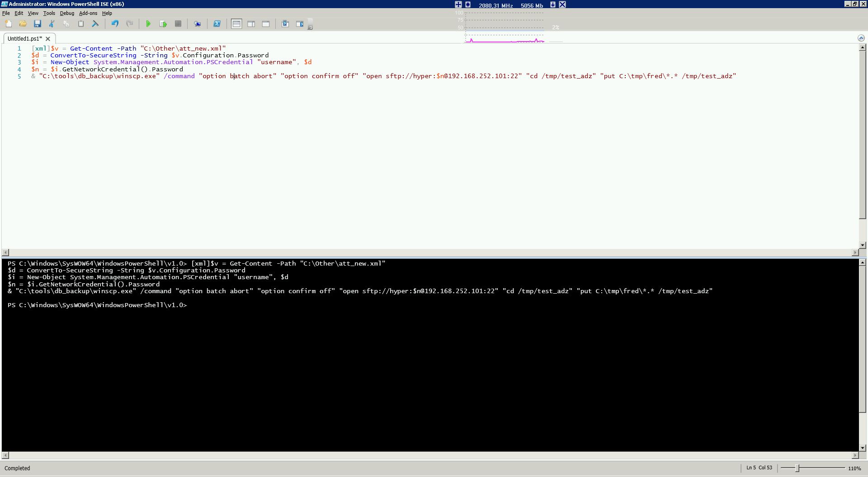Clear the console pane with the wiper icon
This screenshot has width=868, height=477.
[95, 24]
